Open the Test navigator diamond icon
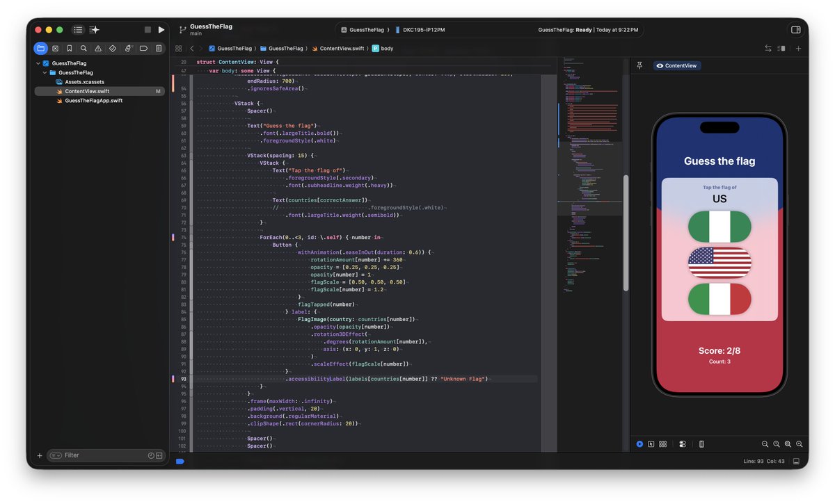 coord(113,49)
